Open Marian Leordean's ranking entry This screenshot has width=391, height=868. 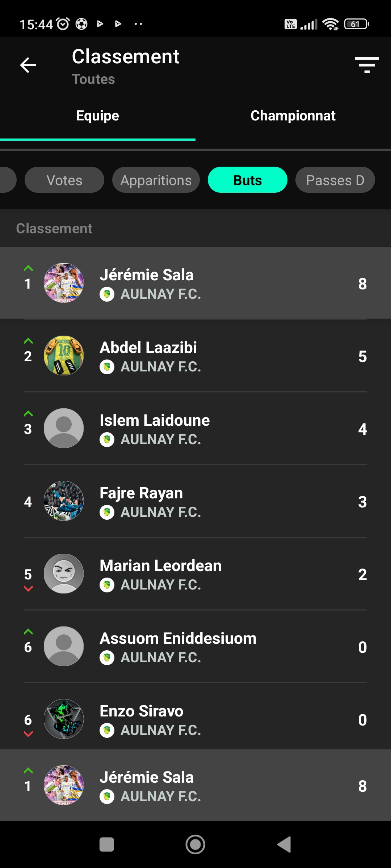pyautogui.click(x=195, y=574)
